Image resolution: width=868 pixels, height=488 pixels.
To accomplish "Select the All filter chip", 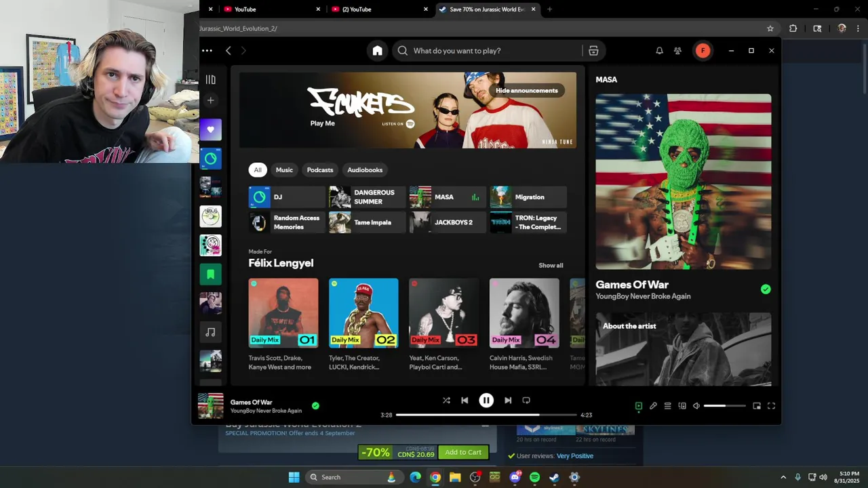I will point(258,170).
